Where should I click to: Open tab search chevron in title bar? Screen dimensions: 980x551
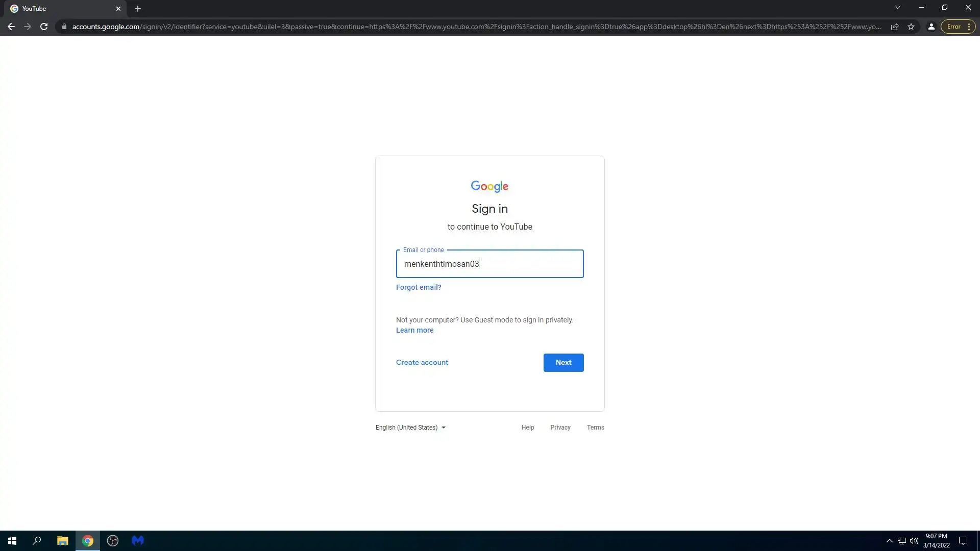897,8
